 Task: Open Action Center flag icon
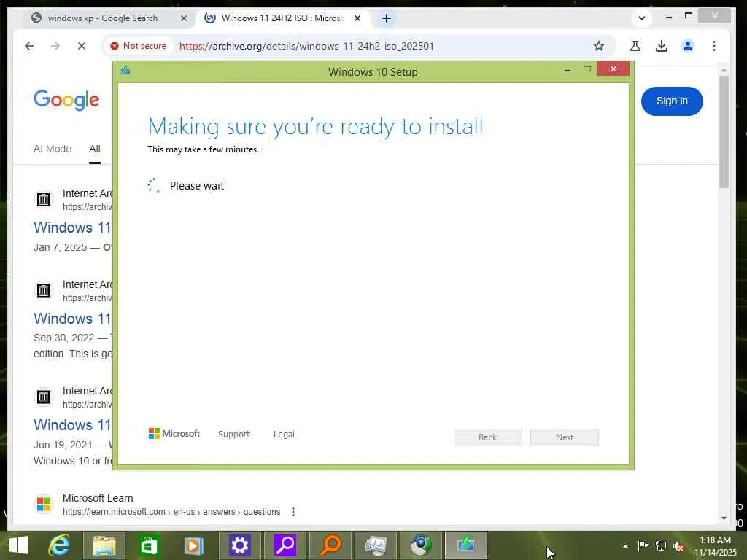[x=643, y=545]
